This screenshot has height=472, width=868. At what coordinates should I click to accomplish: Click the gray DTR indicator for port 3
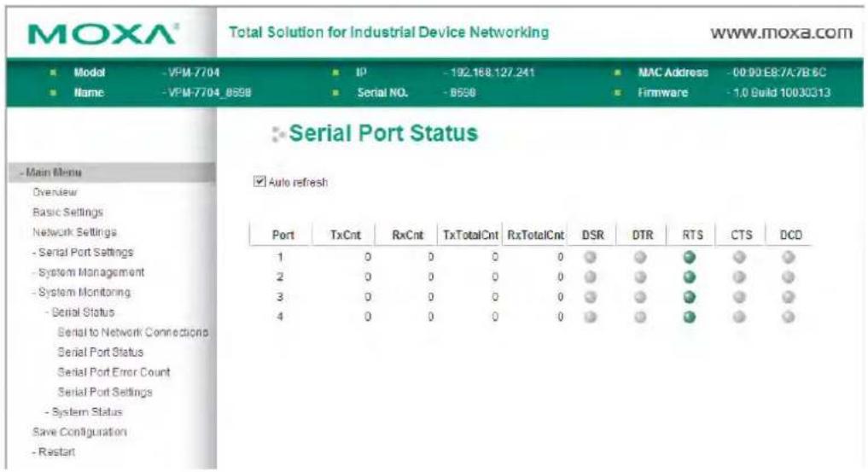pos(640,296)
